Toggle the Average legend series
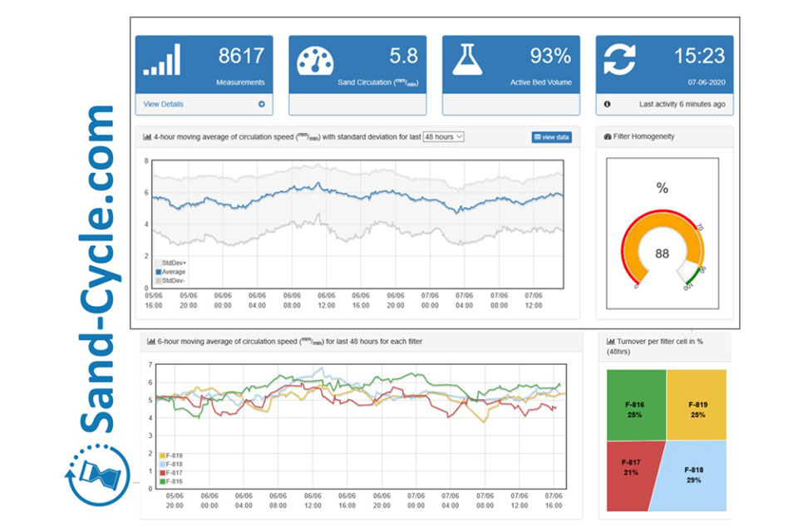Viewport: 798px width, 532px height. pos(170,272)
